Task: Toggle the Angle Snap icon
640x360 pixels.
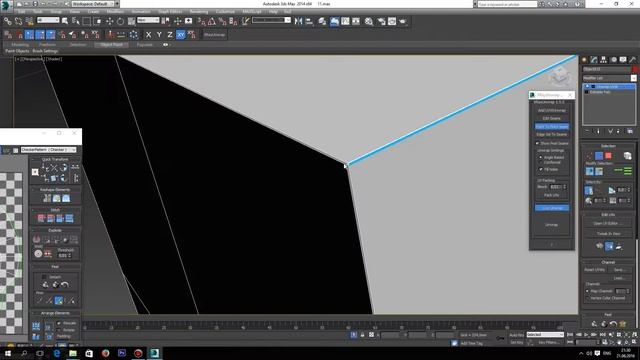Action: [212, 21]
